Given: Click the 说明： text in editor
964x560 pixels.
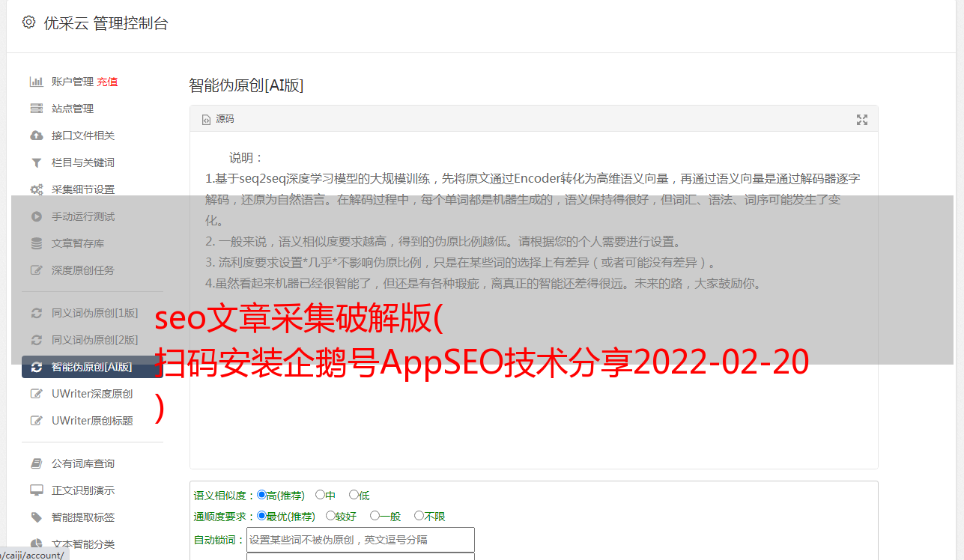Looking at the screenshot, I should (x=246, y=158).
